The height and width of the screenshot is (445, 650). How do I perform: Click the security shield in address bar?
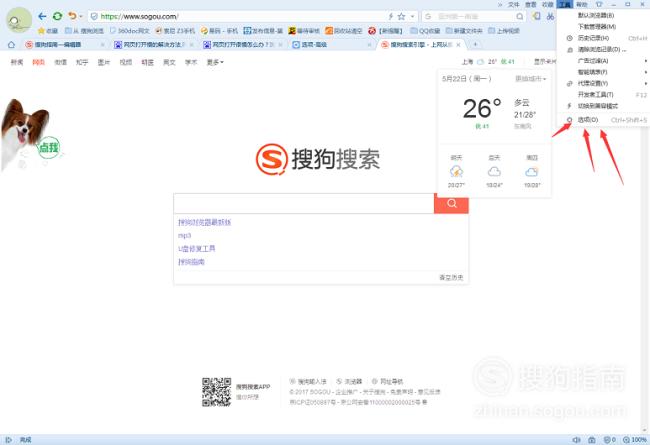pyautogui.click(x=94, y=16)
